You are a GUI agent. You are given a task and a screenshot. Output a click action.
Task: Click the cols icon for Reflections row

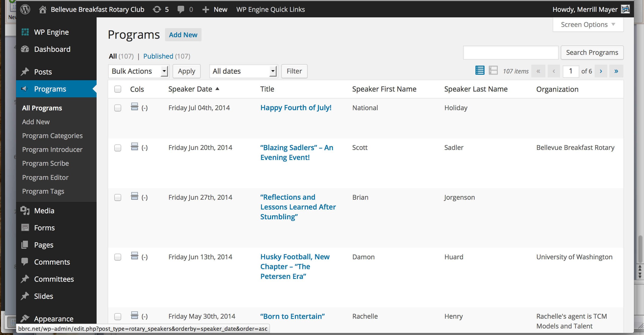coord(135,196)
